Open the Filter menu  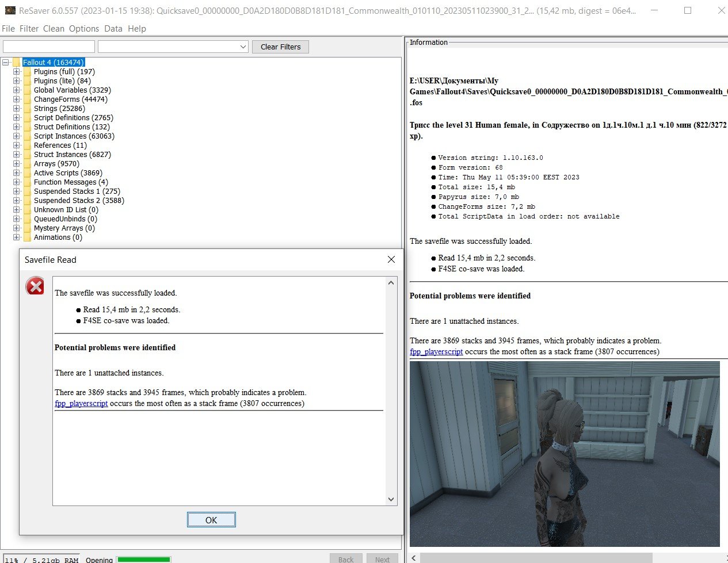point(29,29)
